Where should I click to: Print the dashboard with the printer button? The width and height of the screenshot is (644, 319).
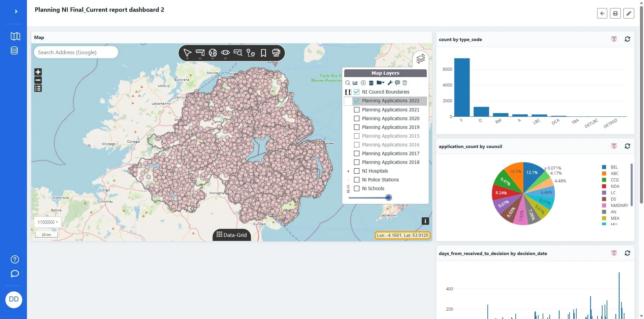tap(615, 13)
